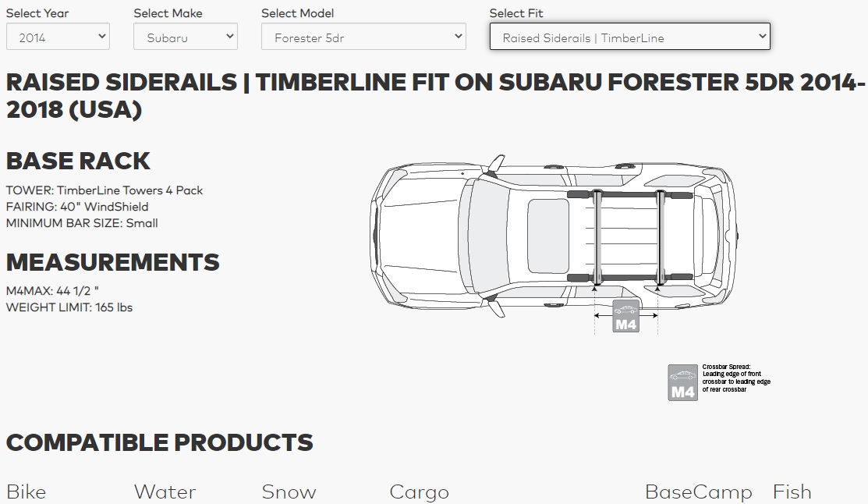
Task: Click the FAIRING: 40" WindShield text
Action: (x=77, y=207)
